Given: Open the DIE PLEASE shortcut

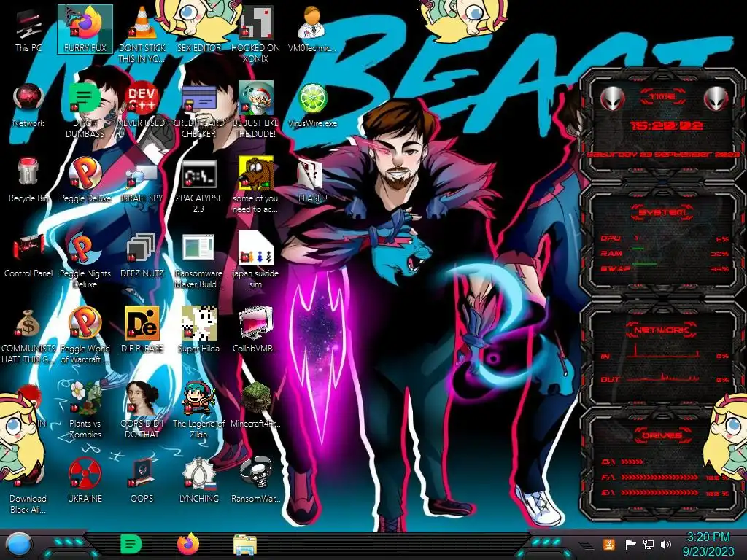Looking at the screenshot, I should 142,330.
